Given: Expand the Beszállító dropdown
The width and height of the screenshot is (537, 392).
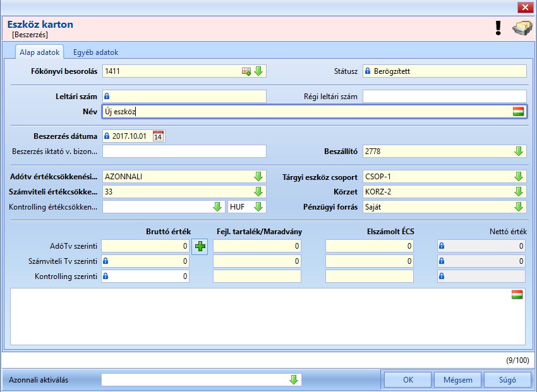Looking at the screenshot, I should (x=519, y=151).
